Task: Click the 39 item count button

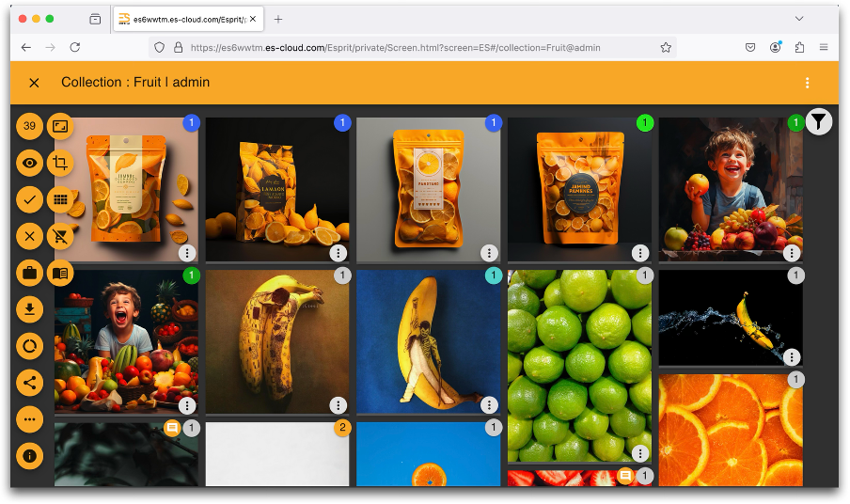Action: coord(29,126)
